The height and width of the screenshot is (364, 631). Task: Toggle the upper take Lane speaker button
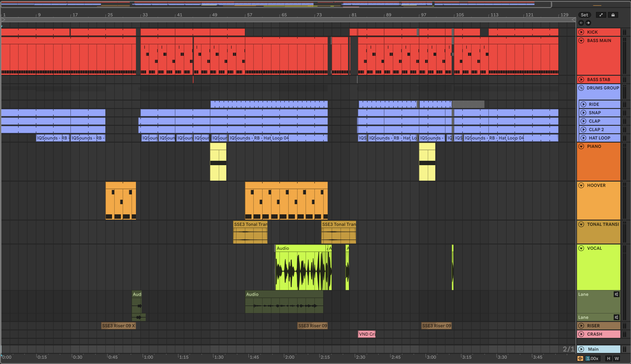click(617, 294)
